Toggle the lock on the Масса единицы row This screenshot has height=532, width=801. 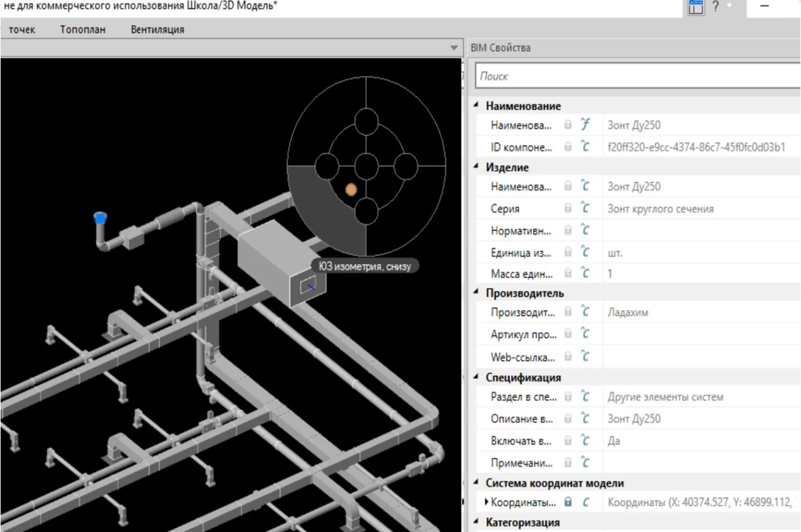tap(568, 274)
